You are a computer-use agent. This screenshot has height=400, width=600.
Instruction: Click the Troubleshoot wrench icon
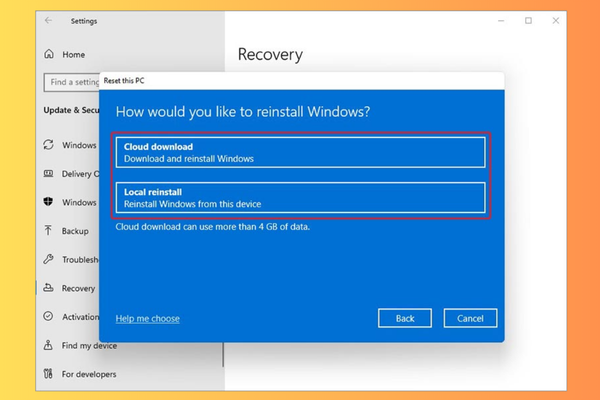pos(49,259)
